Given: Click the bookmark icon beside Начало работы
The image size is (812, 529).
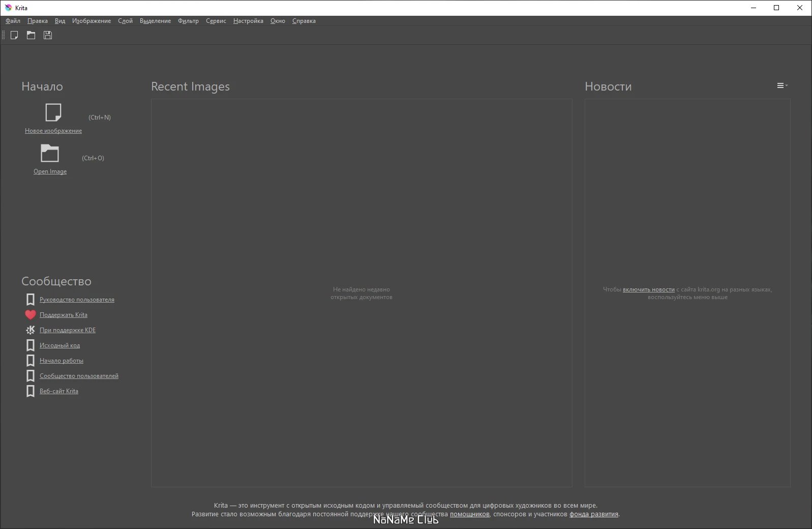Looking at the screenshot, I should [x=31, y=361].
